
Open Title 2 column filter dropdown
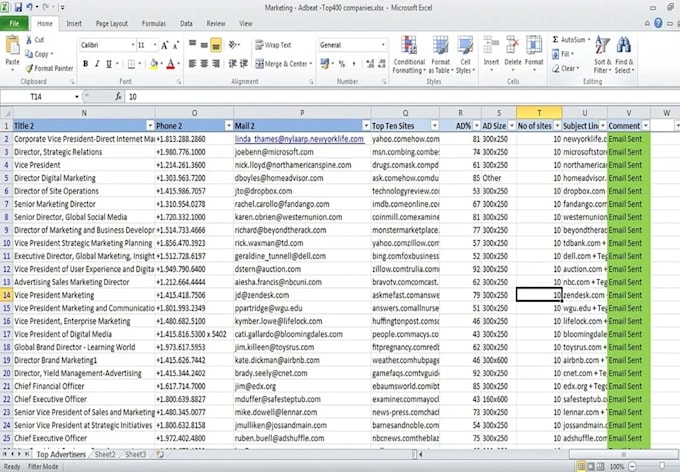(150, 126)
